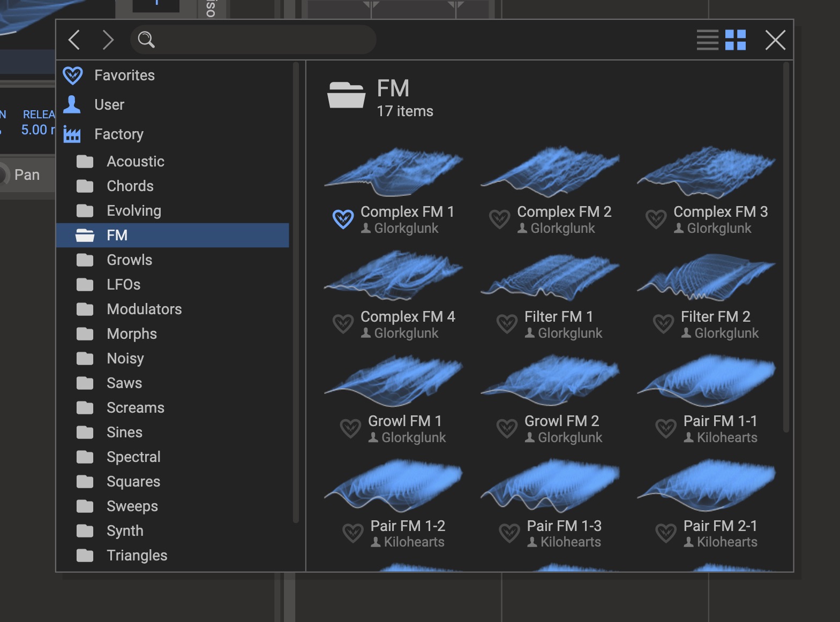Favorite the Growl FM 1 wavetable
Viewport: 840px width, 622px height.
(x=350, y=428)
